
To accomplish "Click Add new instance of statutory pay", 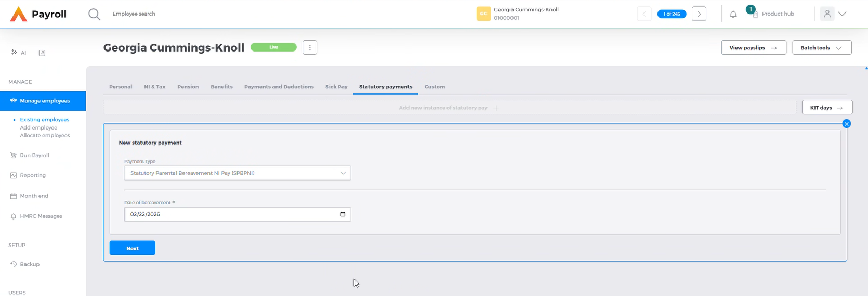I will pos(449,108).
